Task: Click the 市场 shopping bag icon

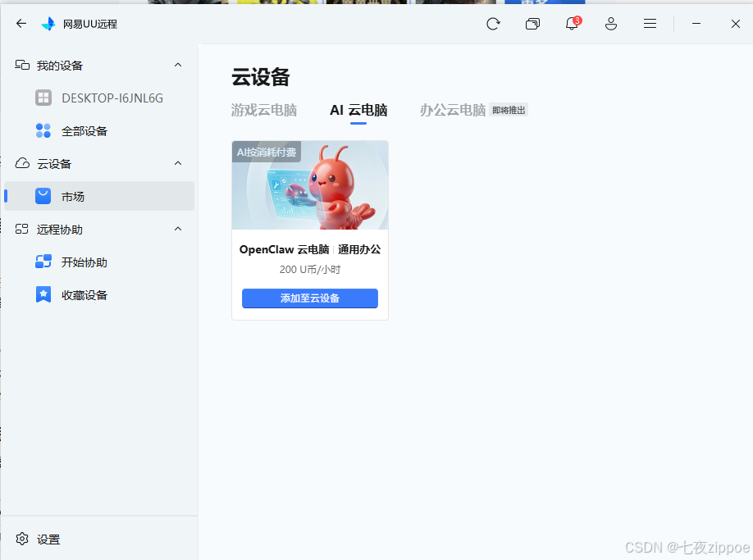Action: click(x=43, y=196)
